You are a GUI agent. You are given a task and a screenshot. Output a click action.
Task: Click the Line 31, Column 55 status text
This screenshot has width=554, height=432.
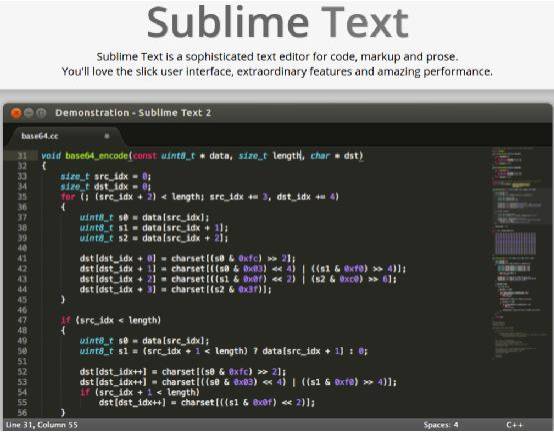[42, 425]
